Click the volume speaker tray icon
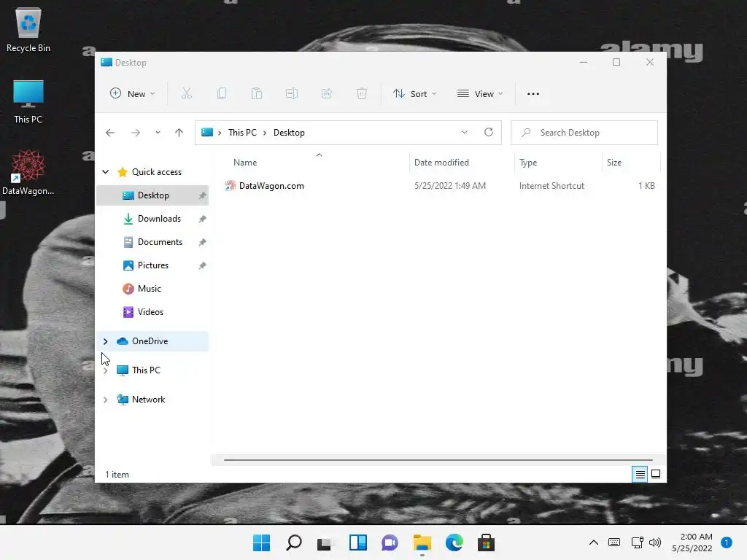747x560 pixels. [x=655, y=542]
